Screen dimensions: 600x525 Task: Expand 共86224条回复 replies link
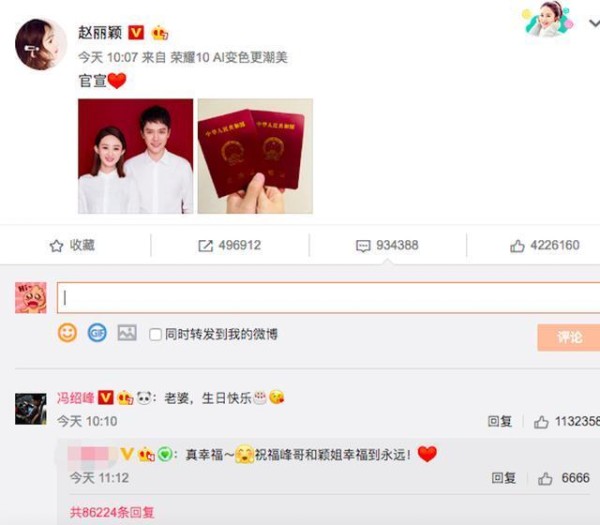coord(112,512)
